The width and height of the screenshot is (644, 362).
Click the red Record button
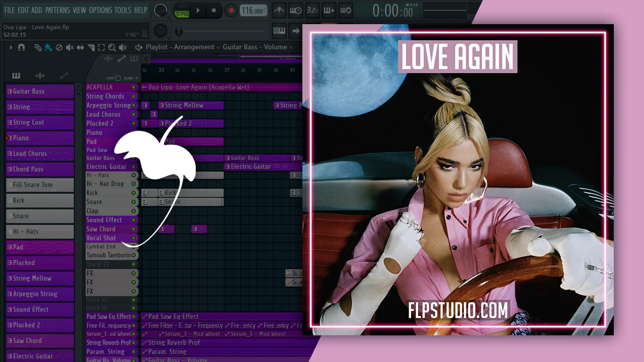tap(231, 11)
